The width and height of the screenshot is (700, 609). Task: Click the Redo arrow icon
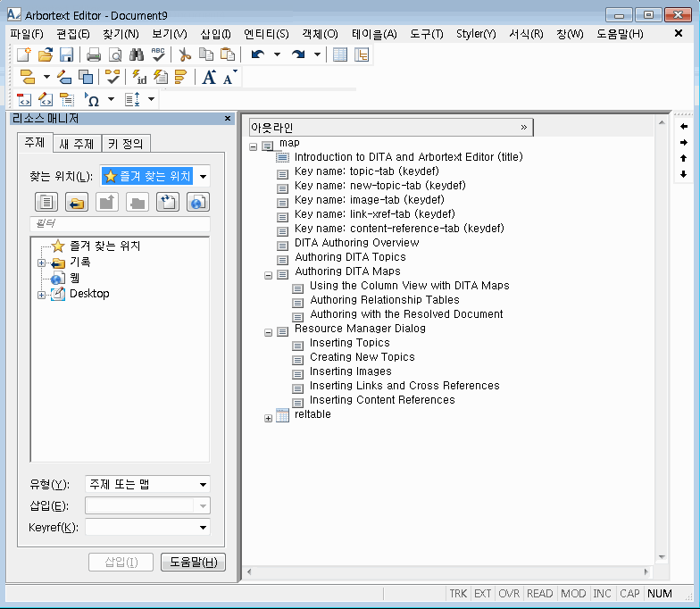click(298, 54)
